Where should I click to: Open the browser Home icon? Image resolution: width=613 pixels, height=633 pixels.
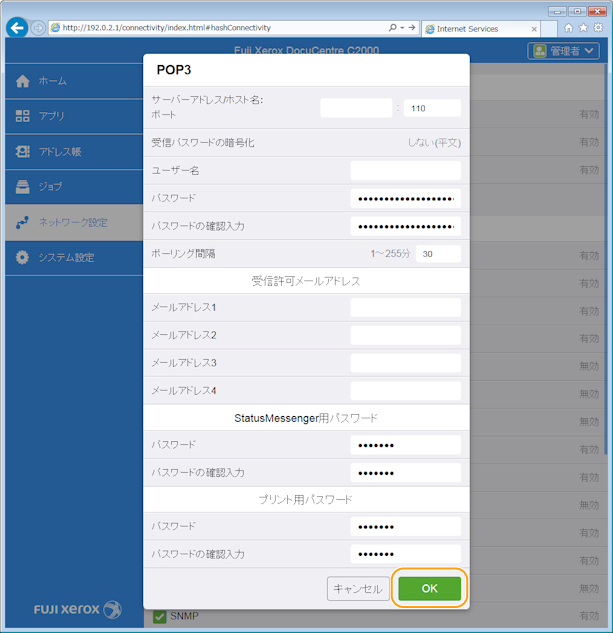(x=569, y=28)
